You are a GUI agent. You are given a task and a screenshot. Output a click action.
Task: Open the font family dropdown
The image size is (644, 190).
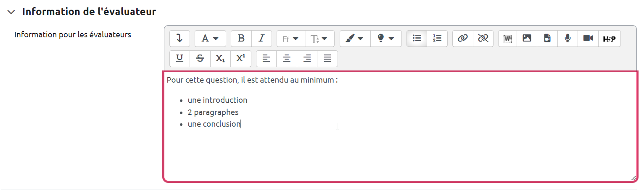tap(291, 39)
